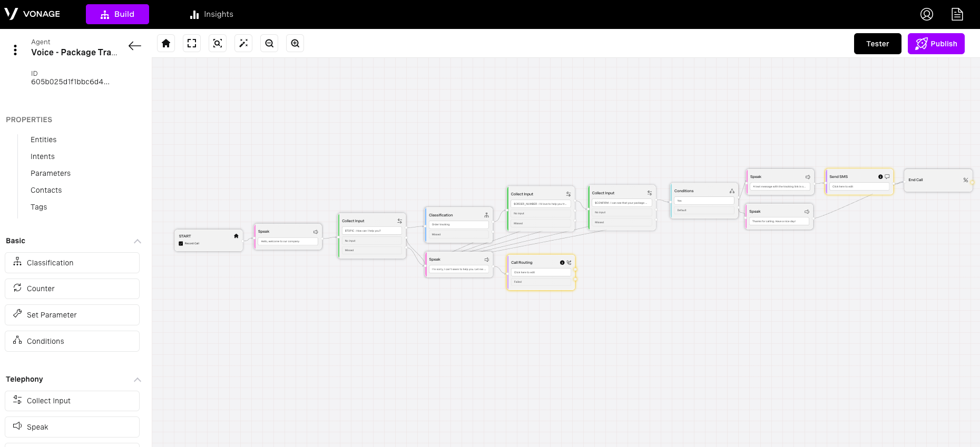Click the phone icon on the Call Routing node
This screenshot has width=980, height=447.
coord(569,262)
